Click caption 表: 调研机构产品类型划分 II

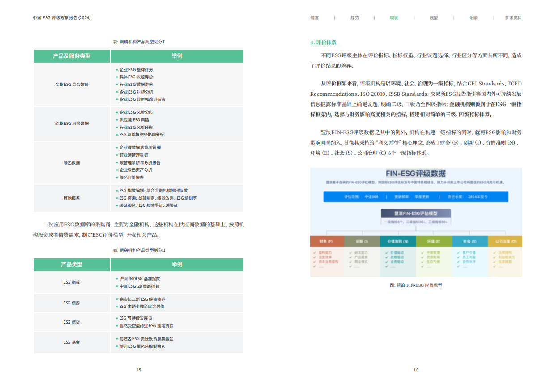[x=139, y=250]
